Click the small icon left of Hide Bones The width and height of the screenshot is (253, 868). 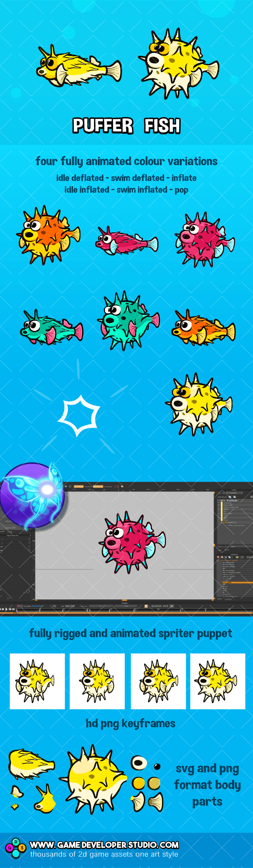click(x=70, y=486)
